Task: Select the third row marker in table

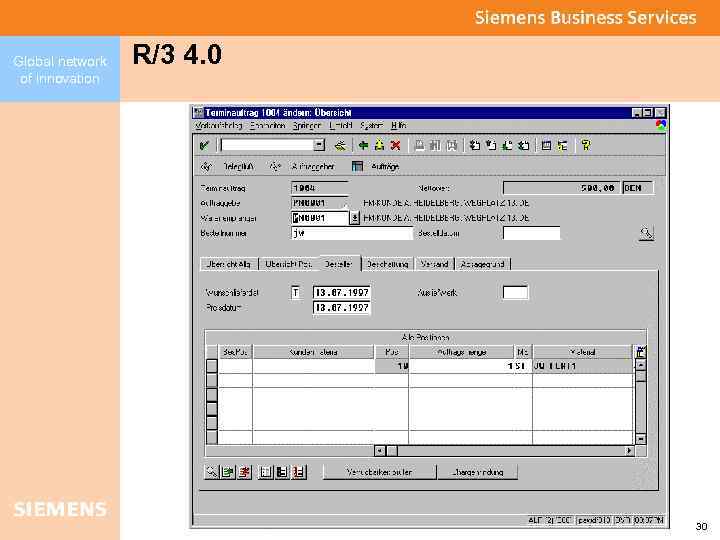Action: pyautogui.click(x=212, y=394)
